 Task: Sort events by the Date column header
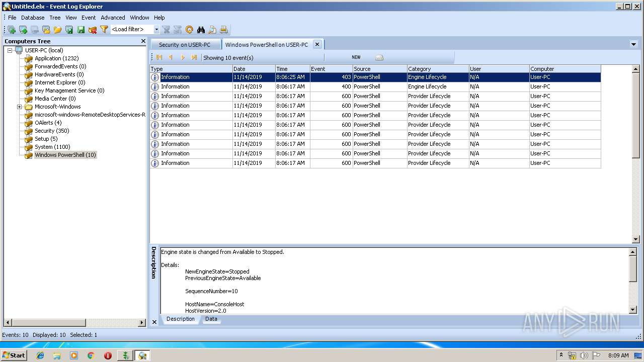(x=254, y=69)
